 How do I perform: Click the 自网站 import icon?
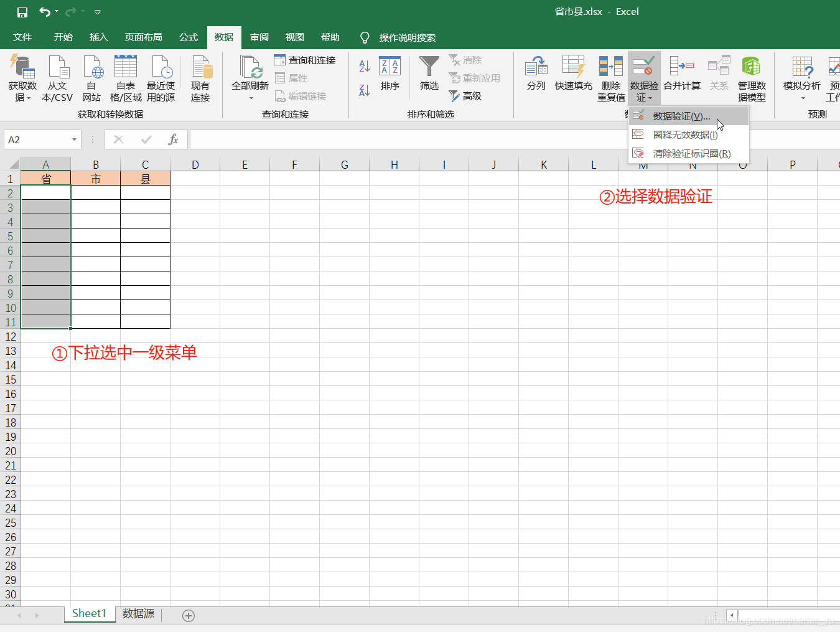click(x=91, y=78)
